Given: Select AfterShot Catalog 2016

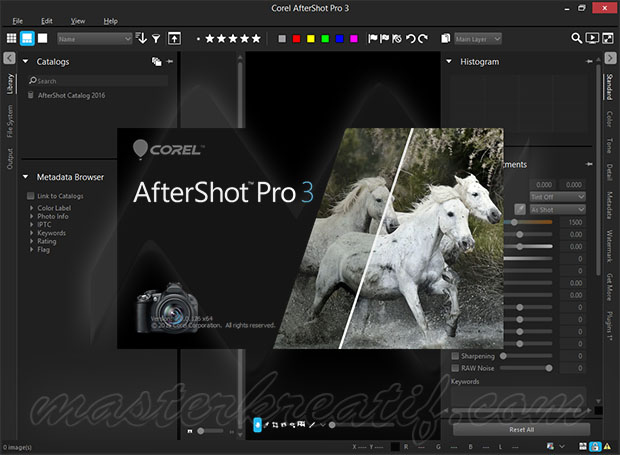Looking at the screenshot, I should [71, 95].
